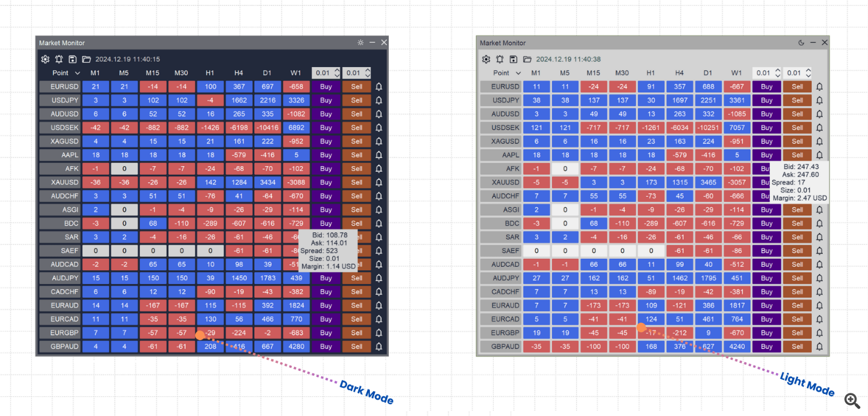
Task: Toggle AFK alert bell in dark window
Action: (x=379, y=168)
